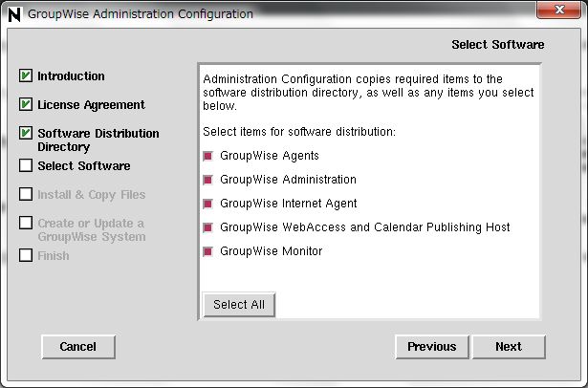Screen dimensions: 588x388
Task: Cancel the configuration wizard
Action: pyautogui.click(x=78, y=347)
